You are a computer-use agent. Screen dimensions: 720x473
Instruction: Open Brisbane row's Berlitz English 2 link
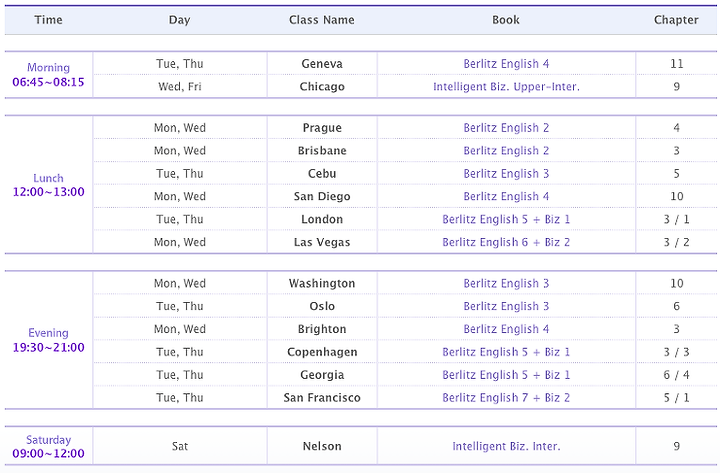coord(506,151)
